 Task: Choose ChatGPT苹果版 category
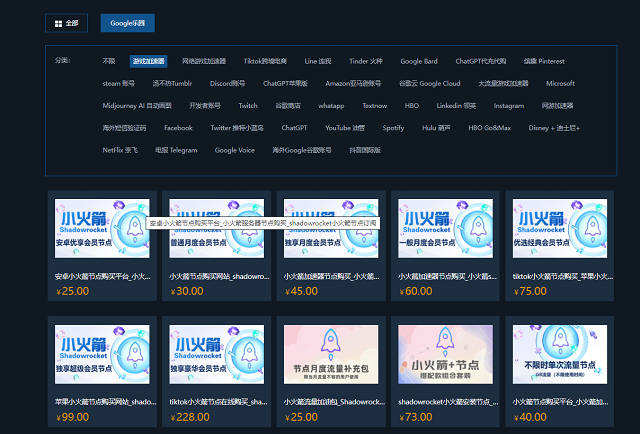pos(285,83)
